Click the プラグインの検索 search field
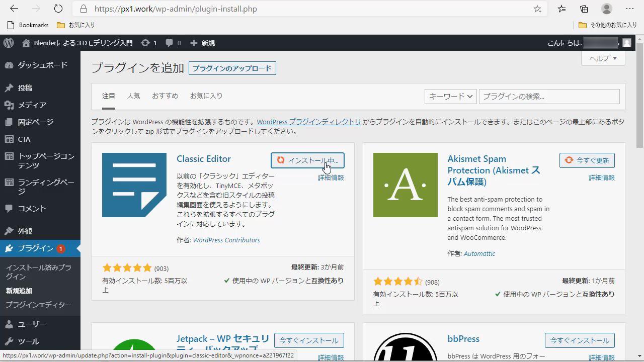This screenshot has height=362, width=644. pyautogui.click(x=549, y=97)
